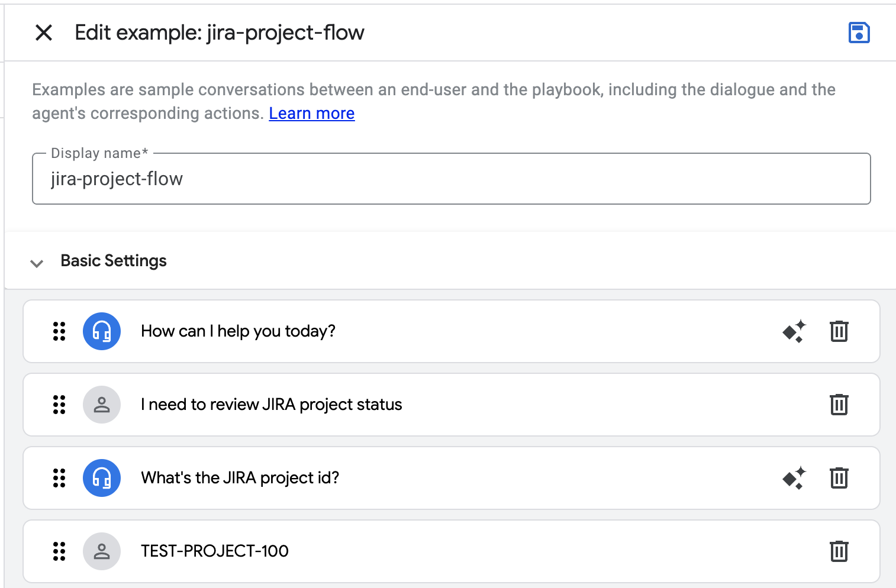896x588 pixels.
Task: Click the Basic Settings header
Action: click(114, 261)
